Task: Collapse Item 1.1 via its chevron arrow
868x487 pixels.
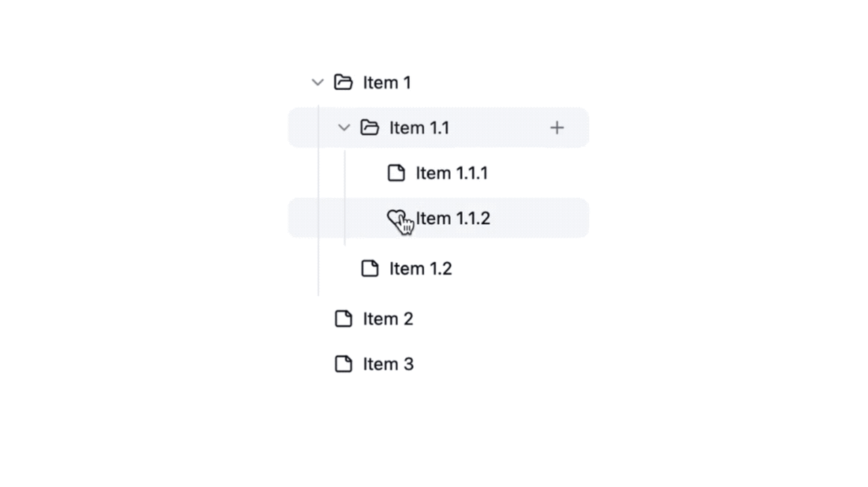Action: 344,128
